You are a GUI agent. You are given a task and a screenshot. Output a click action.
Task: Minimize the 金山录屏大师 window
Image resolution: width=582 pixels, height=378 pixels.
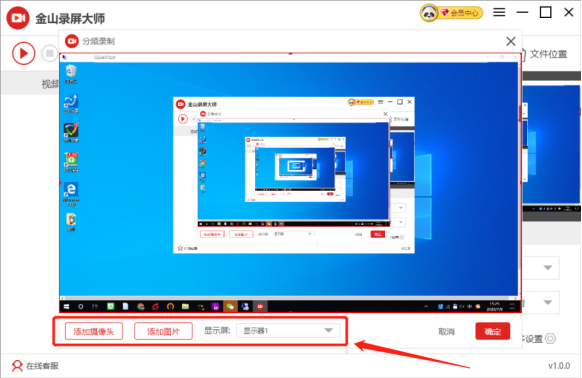point(522,12)
